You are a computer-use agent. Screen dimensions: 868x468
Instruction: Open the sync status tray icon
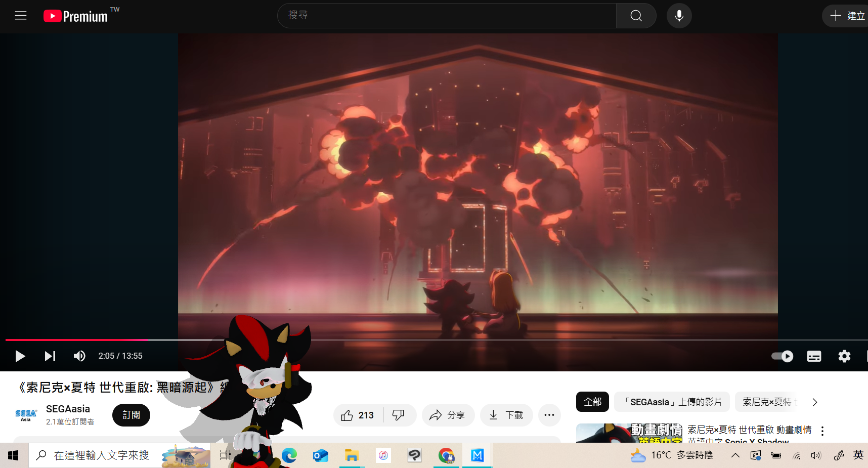(x=756, y=455)
